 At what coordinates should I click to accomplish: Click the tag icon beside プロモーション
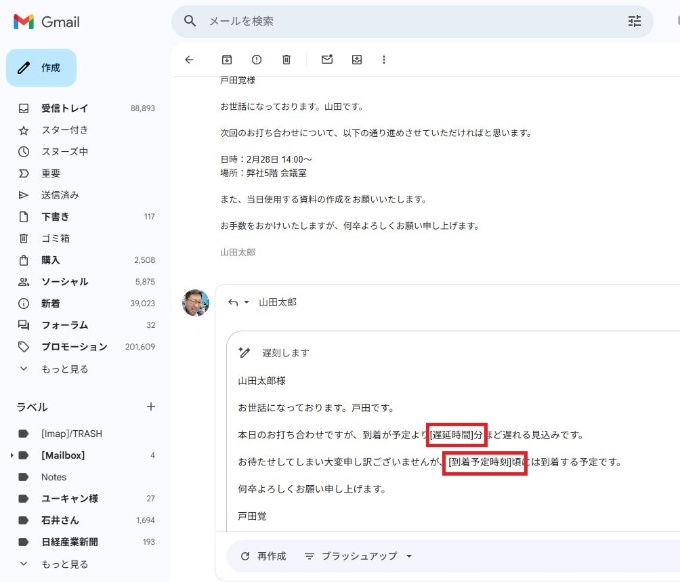[23, 347]
